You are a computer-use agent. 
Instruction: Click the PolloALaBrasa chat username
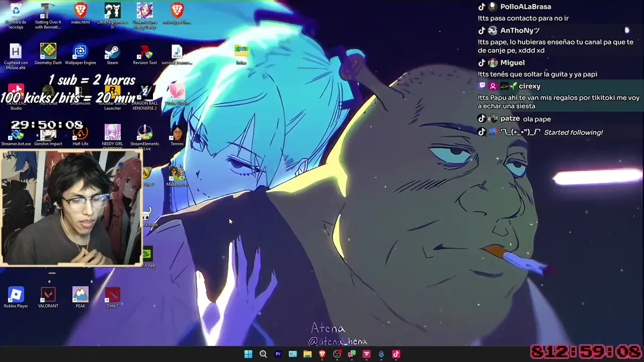coord(526,7)
